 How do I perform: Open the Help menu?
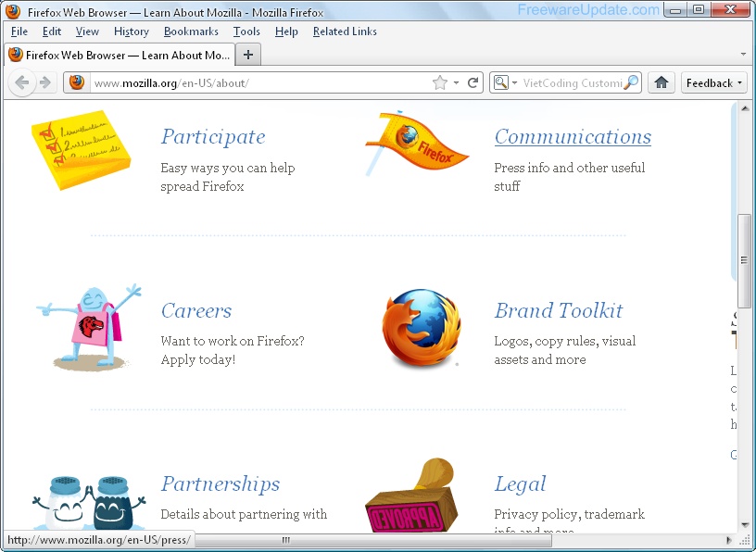[x=286, y=31]
